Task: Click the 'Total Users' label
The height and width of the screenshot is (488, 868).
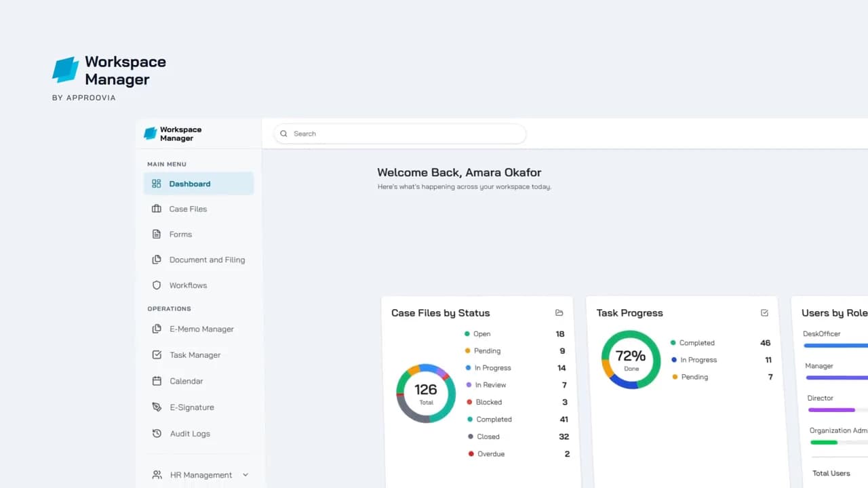Action: click(x=831, y=473)
